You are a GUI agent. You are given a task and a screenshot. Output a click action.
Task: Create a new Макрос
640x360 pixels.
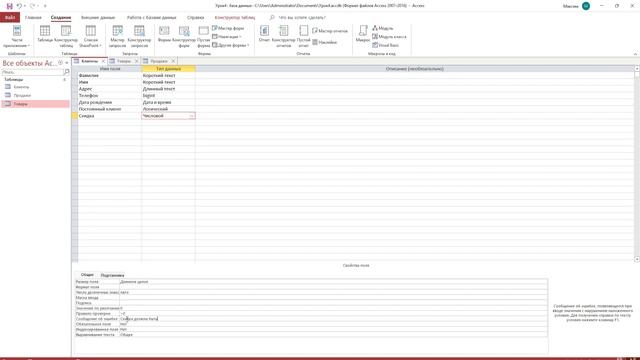(362, 34)
